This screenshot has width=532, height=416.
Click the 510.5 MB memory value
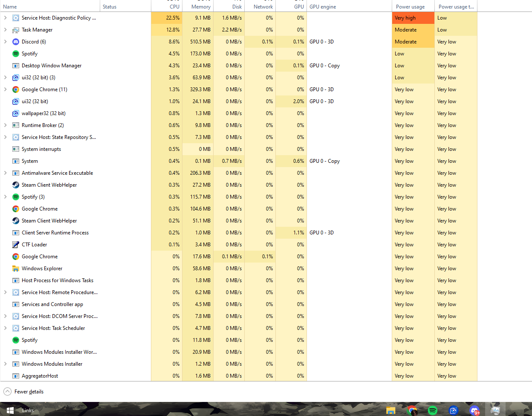point(200,42)
